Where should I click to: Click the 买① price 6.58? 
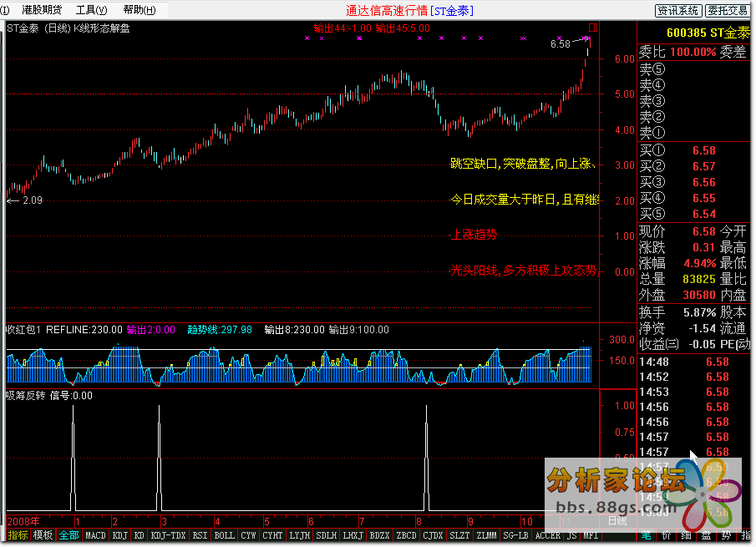704,150
